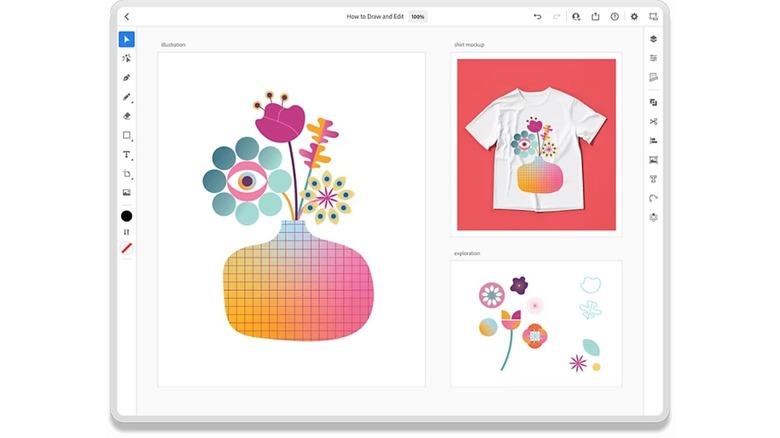Activate the Eraser tool

(126, 116)
